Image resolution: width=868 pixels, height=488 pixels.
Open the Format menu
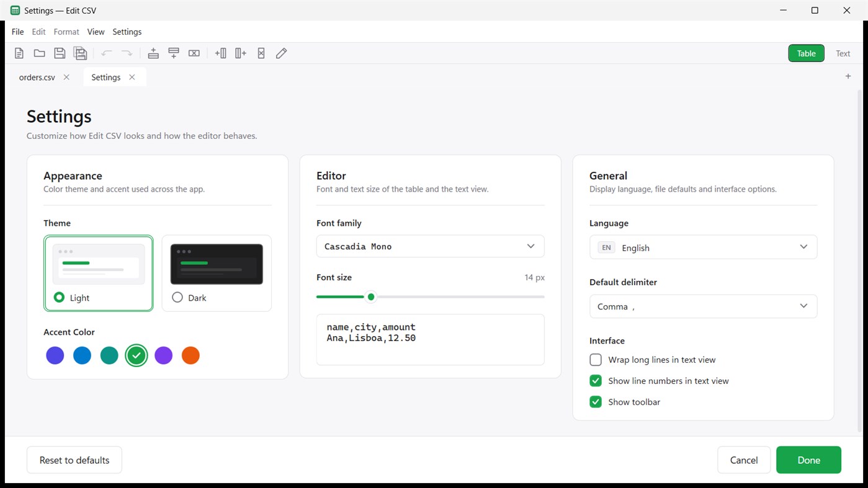coord(66,32)
